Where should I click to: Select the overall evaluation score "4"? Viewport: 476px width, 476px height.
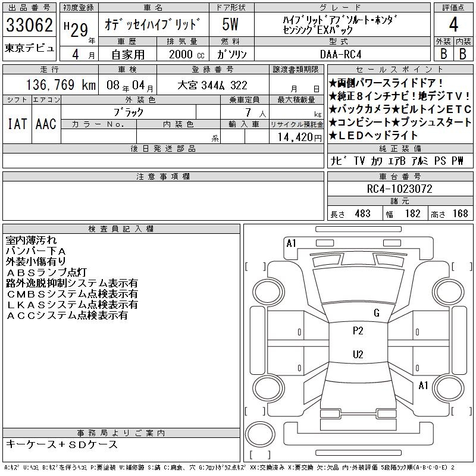coord(453,25)
